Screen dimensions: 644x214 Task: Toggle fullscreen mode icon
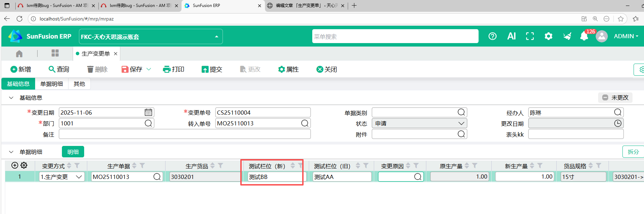(x=530, y=36)
